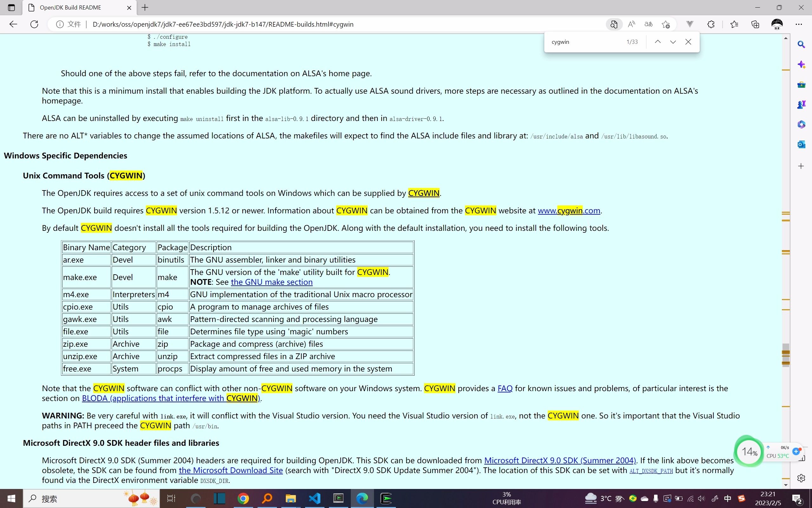Image resolution: width=812 pixels, height=508 pixels.
Task: View site information icon in address bar
Action: pos(60,24)
